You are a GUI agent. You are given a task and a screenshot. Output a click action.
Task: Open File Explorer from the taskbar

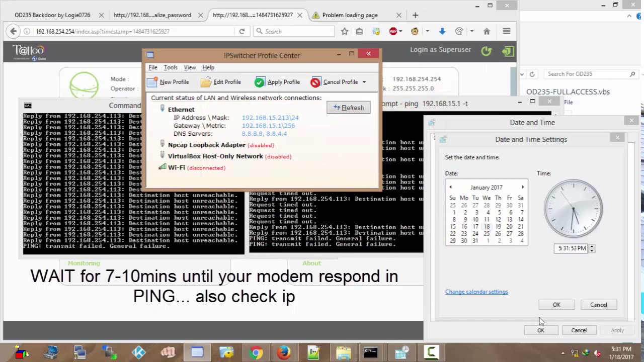[x=344, y=352]
